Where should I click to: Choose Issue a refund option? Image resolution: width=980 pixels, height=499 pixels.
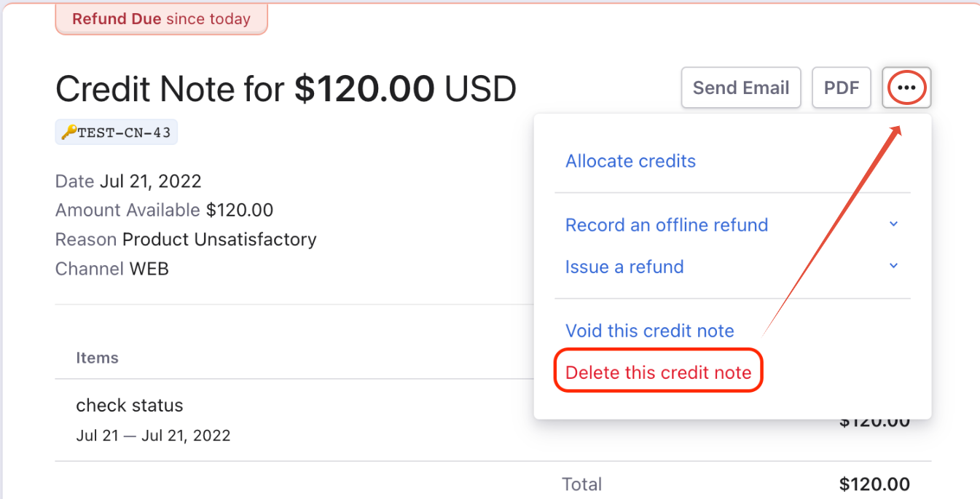point(624,267)
